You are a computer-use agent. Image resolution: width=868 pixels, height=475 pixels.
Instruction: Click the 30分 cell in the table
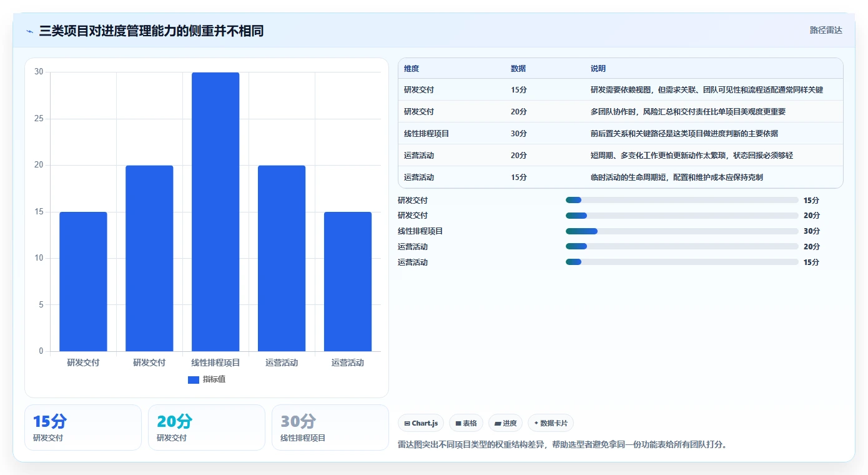[x=519, y=134]
